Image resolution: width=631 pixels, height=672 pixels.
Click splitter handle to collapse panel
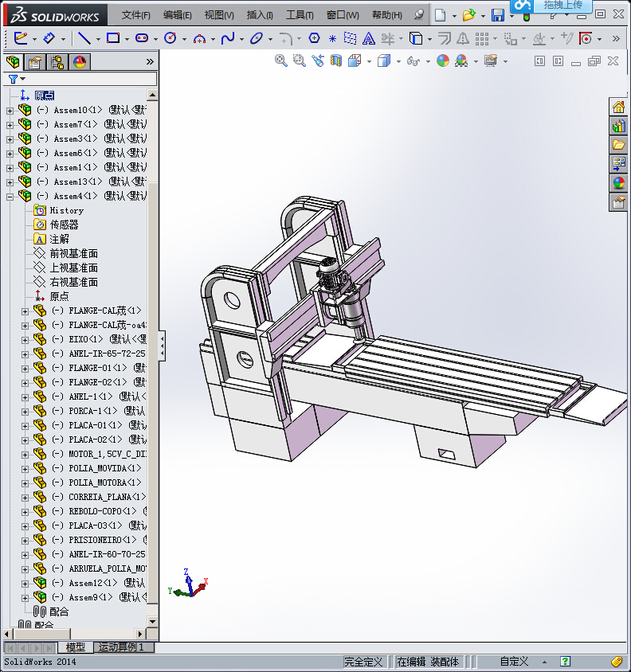(x=162, y=346)
